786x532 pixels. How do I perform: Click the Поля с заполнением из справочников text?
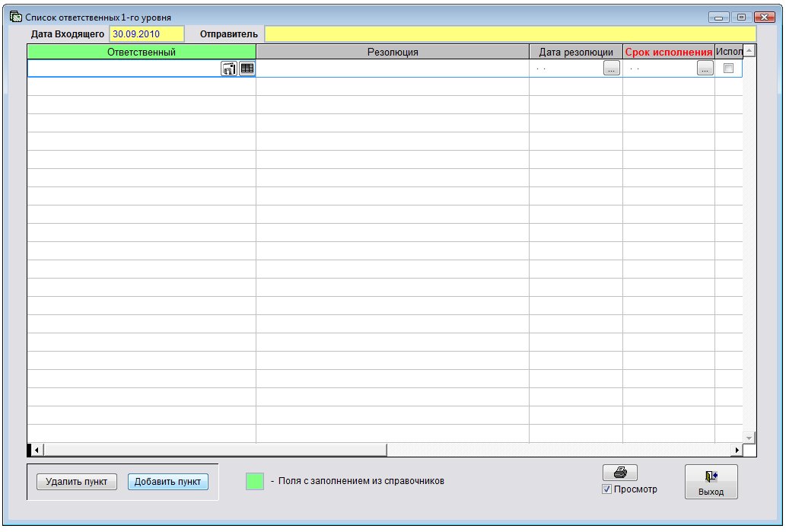tap(361, 481)
